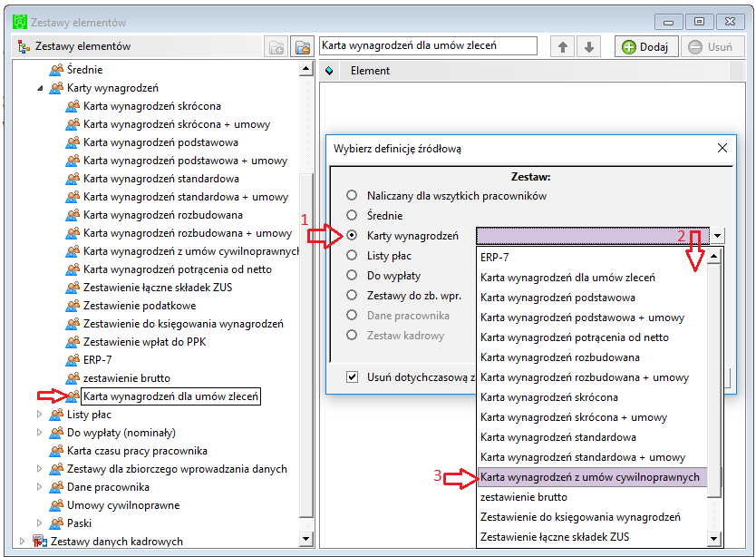The height and width of the screenshot is (557, 756).
Task: Click the move up arrow icon
Action: [x=563, y=47]
